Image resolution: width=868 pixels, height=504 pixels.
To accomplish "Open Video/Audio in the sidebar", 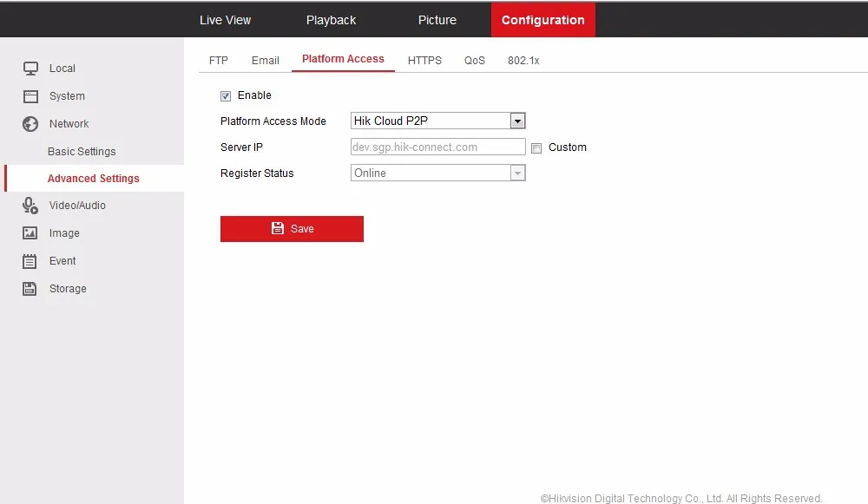I will point(77,206).
